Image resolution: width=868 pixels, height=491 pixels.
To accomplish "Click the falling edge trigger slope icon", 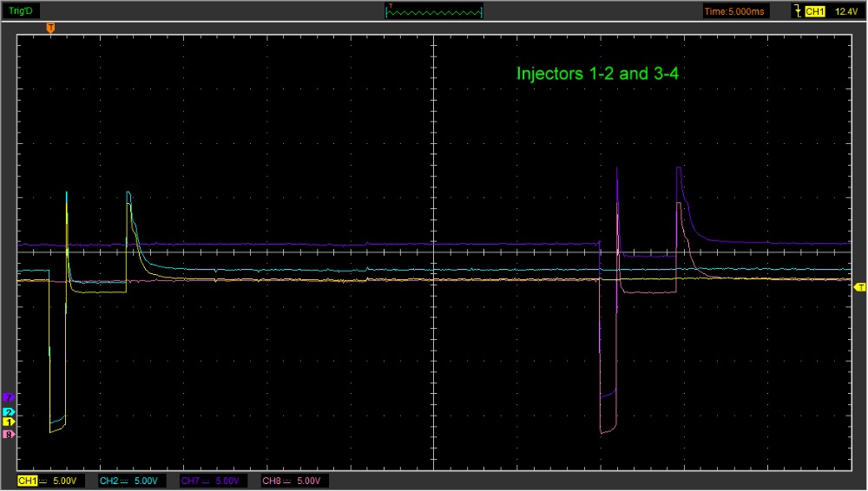I will click(798, 11).
